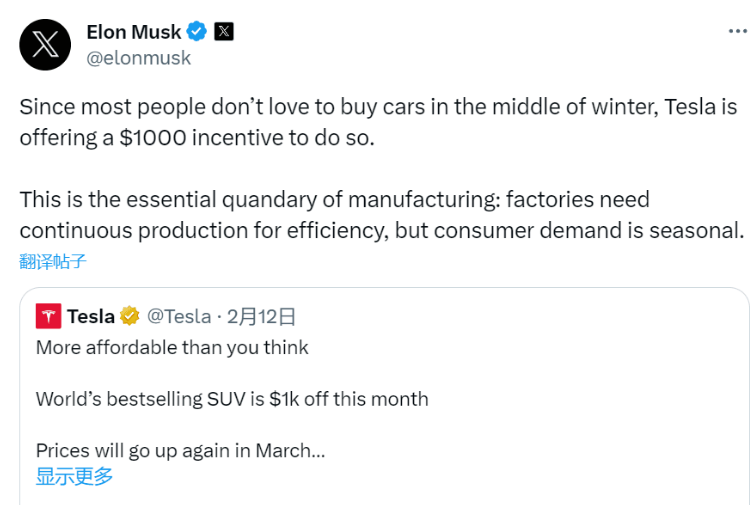Click the X affiliation badge beside Elon Musk
The width and height of the screenshot is (751, 505).
pyautogui.click(x=224, y=32)
